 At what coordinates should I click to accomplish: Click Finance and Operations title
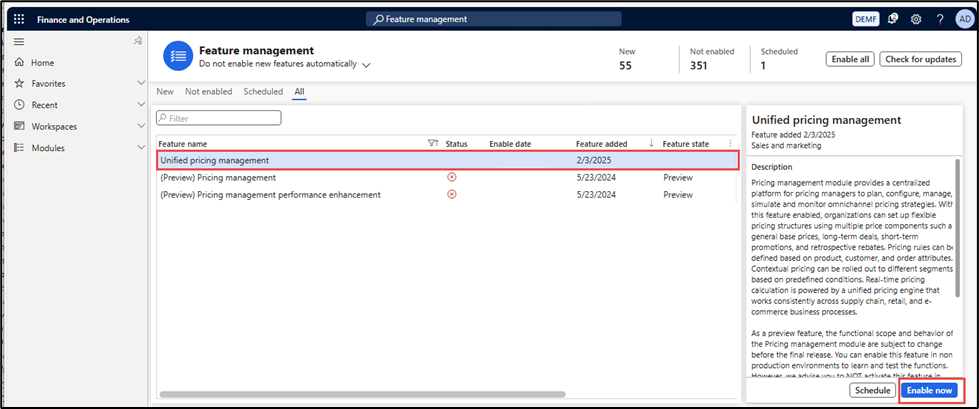point(83,19)
